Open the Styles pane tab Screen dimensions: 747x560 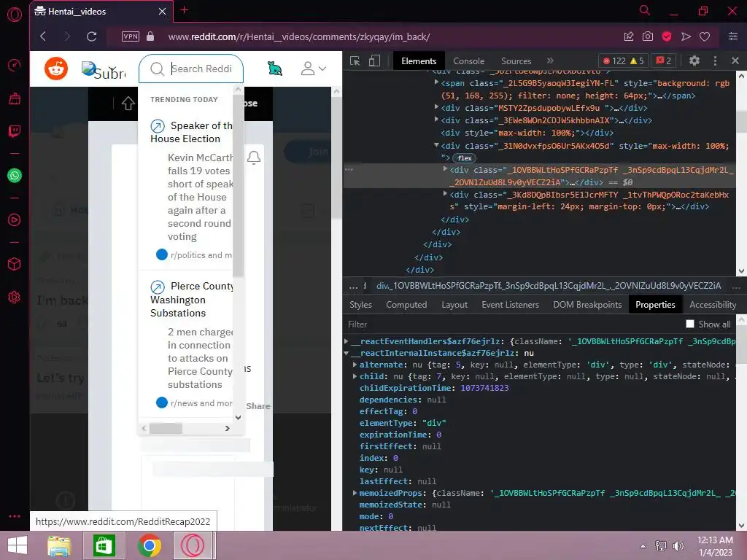[360, 305]
